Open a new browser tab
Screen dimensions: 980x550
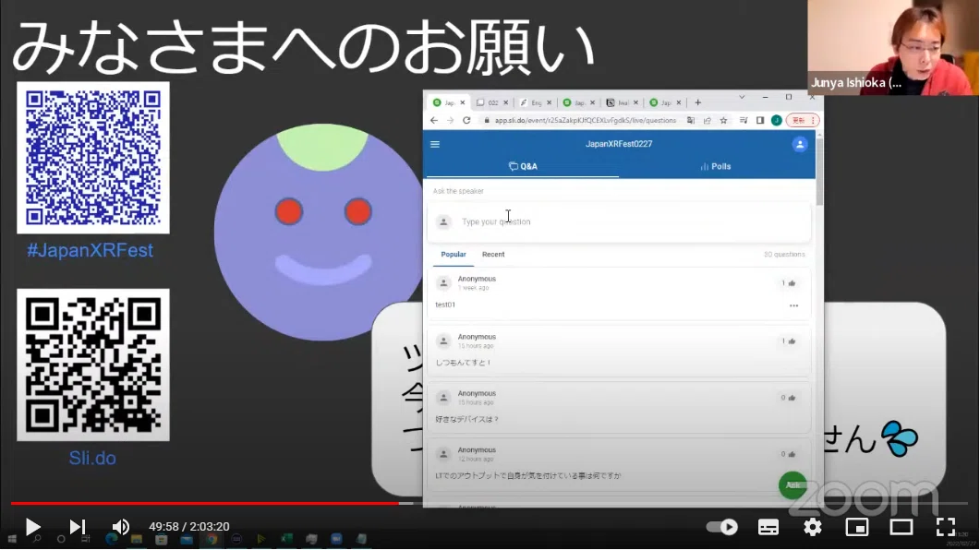(x=697, y=102)
